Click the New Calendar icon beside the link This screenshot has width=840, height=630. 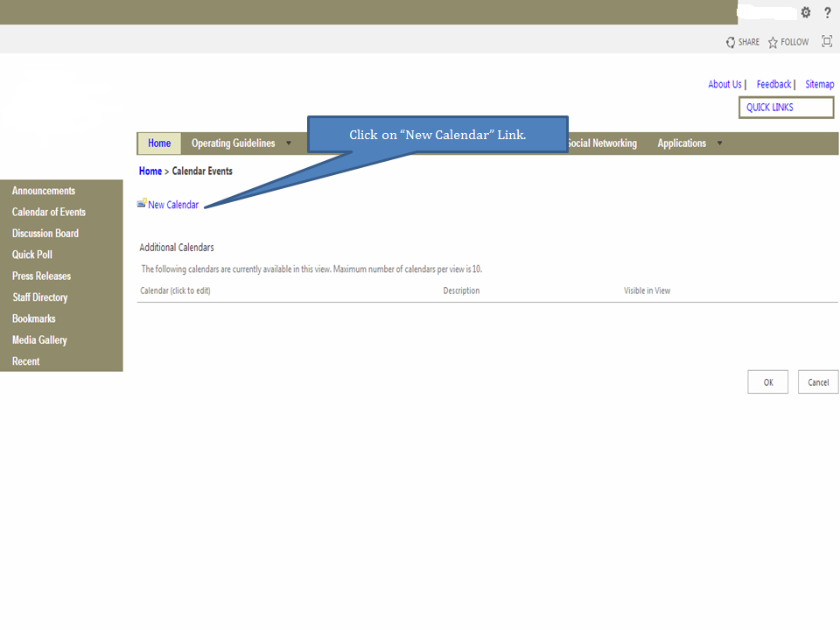point(141,204)
